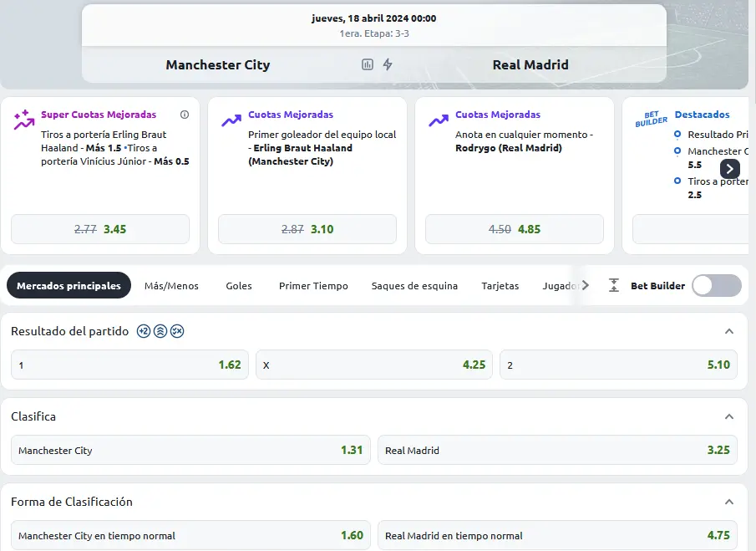Select draw option X at 4.25

pos(374,365)
